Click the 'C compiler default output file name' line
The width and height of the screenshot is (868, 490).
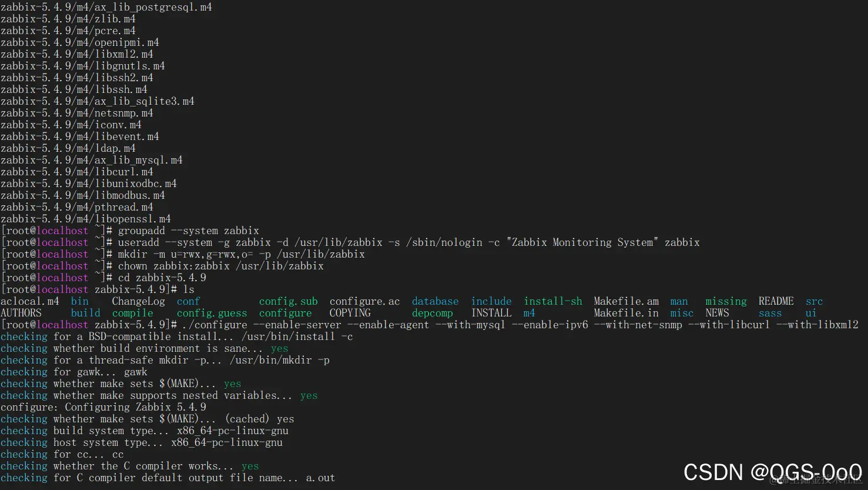168,478
